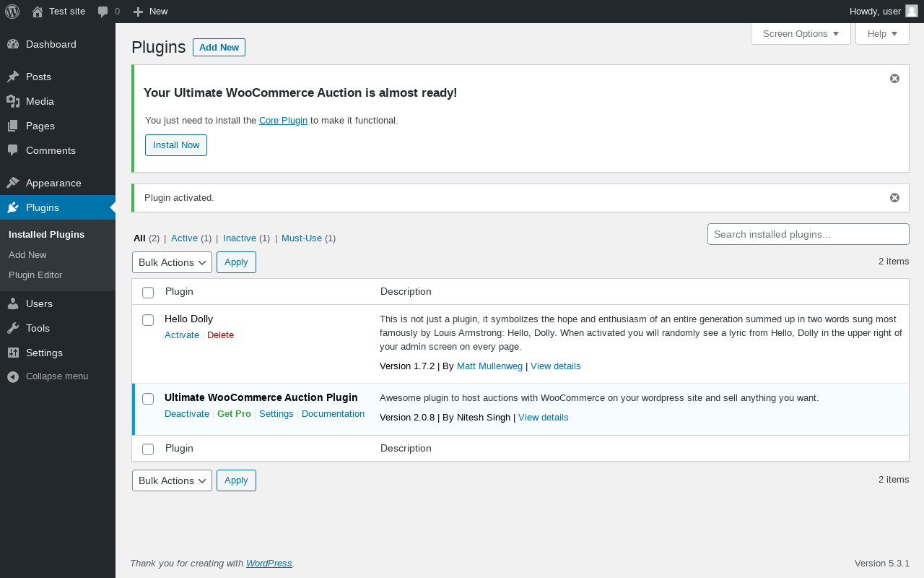The image size is (924, 578).
Task: Click the Settings sliders icon
Action: coord(13,353)
